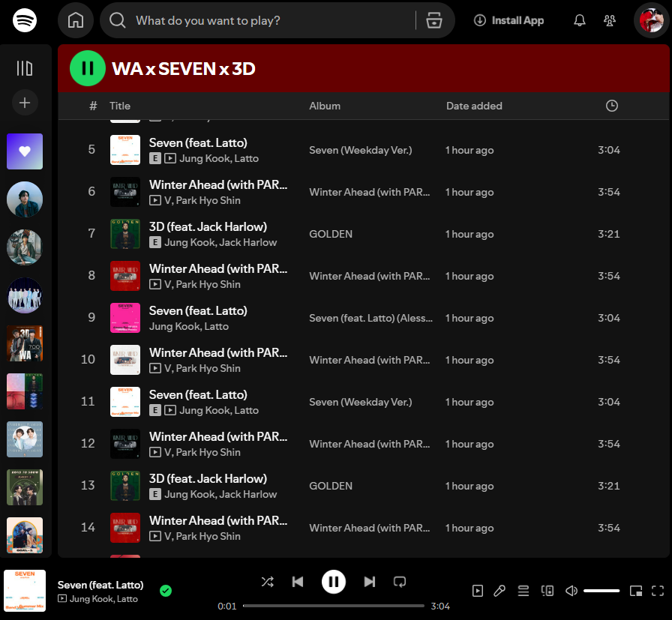The image size is (672, 620).
Task: Click the song progress bar
Action: pos(334,606)
